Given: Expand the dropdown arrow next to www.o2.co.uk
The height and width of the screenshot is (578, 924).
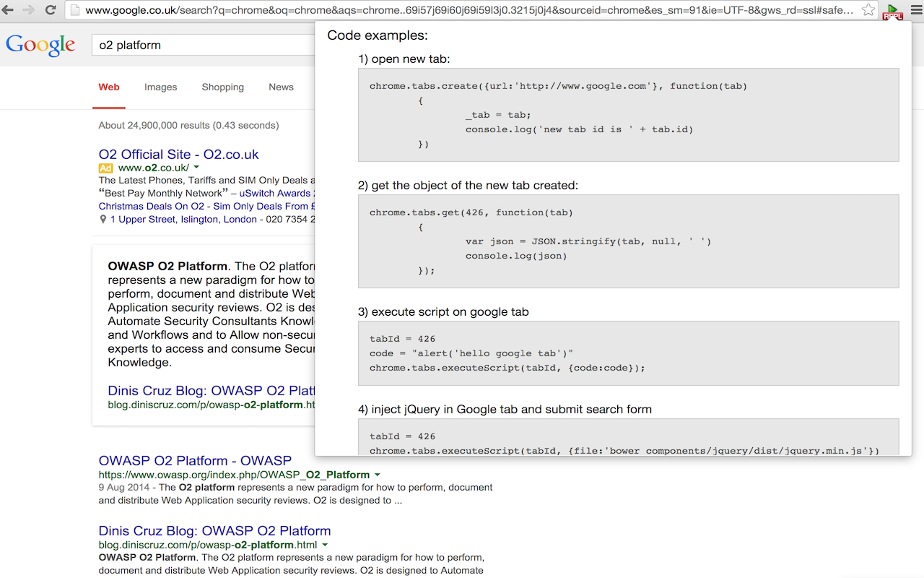Looking at the screenshot, I should (196, 168).
